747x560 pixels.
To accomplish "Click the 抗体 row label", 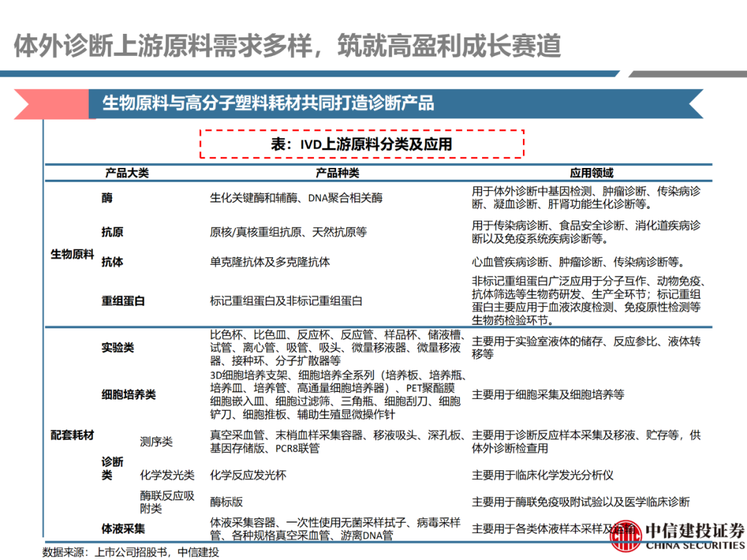I will [x=113, y=262].
